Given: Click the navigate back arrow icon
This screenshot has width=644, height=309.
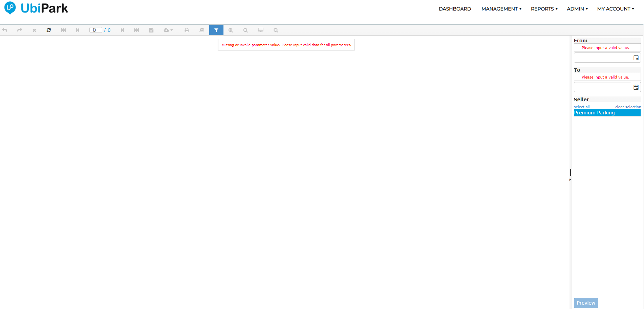Looking at the screenshot, I should (x=5, y=30).
